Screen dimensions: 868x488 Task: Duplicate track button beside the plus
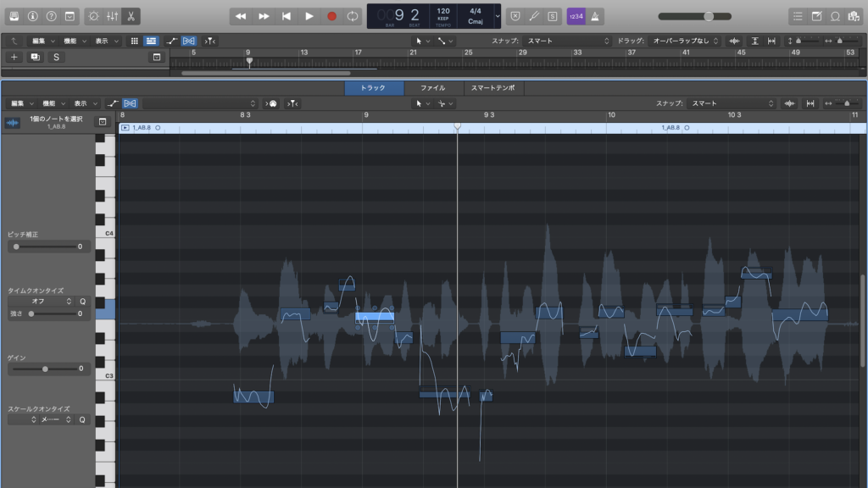(36, 57)
